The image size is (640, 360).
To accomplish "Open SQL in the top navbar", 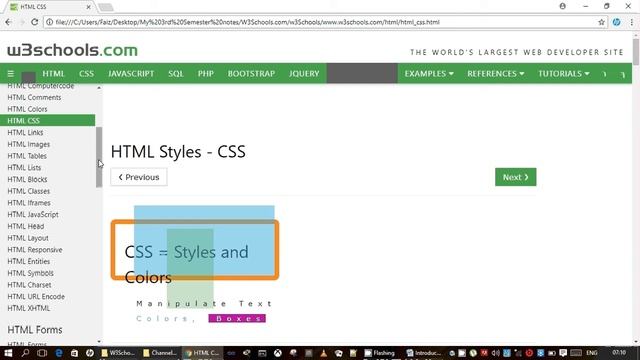I will click(176, 74).
